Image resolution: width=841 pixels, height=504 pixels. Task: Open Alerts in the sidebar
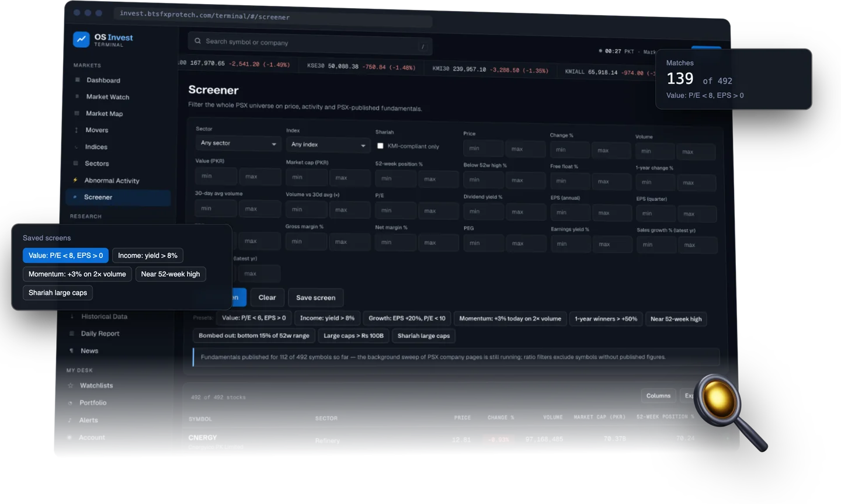(88, 420)
